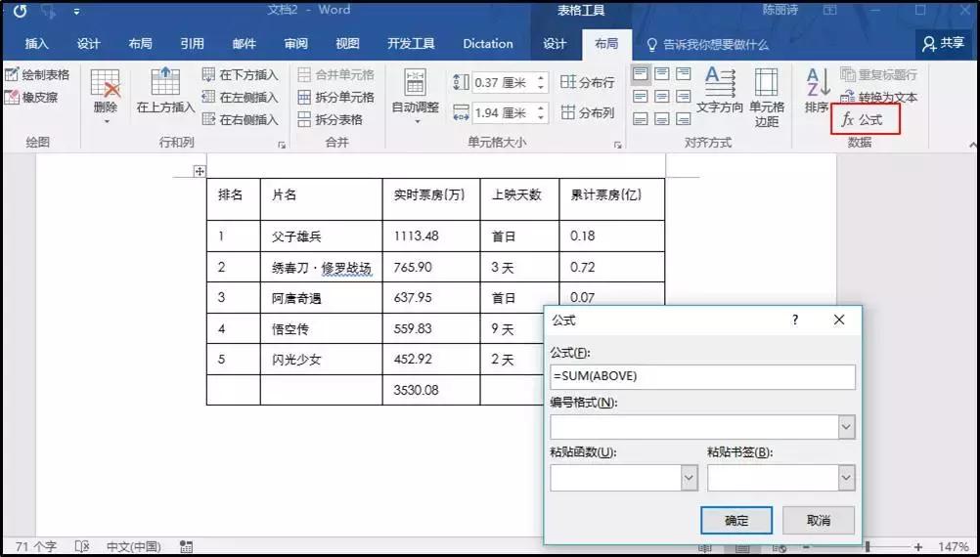Open the AutoFit (自动调整) dropdown
The width and height of the screenshot is (980, 557).
[415, 97]
